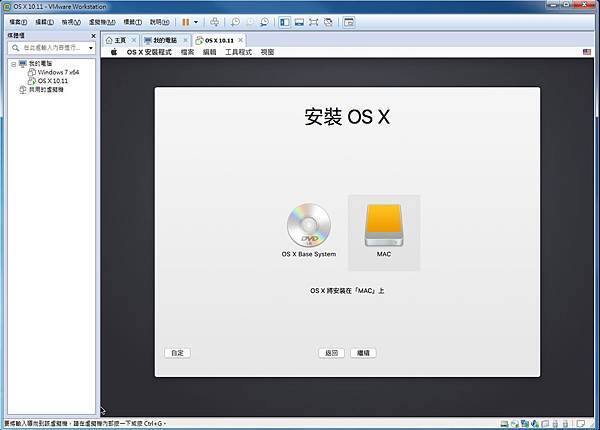
Task: Enter full screen mode via toolbar icon
Action: [313, 22]
